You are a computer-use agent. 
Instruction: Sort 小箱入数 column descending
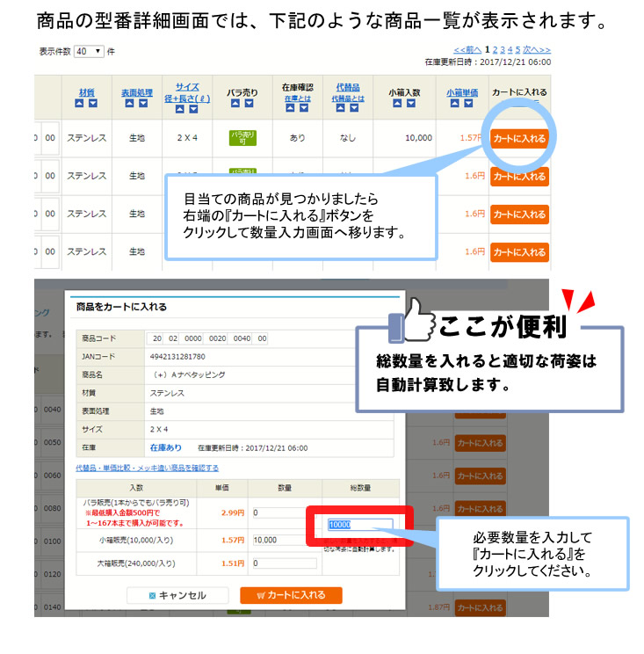click(409, 104)
